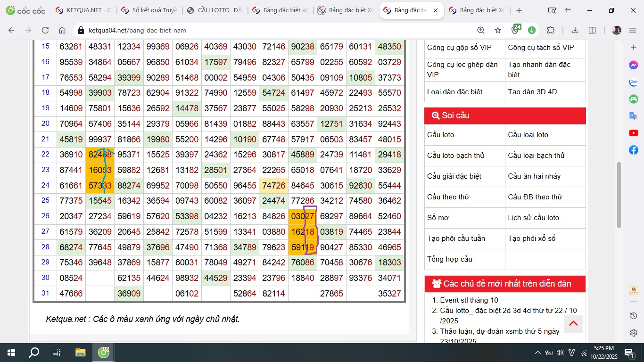Open the Event stl tháng 10 topic
This screenshot has width=644, height=362.
469,300
